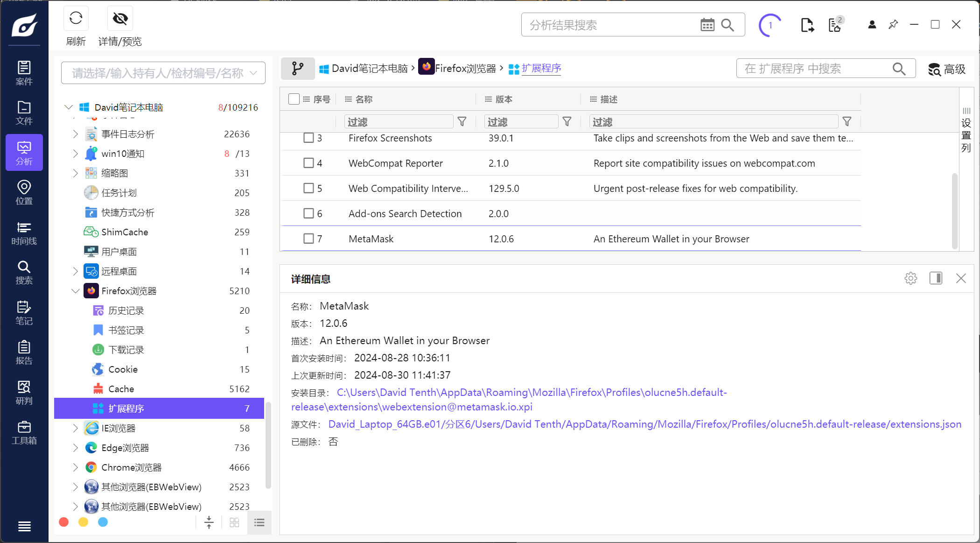Click the detail panel settings gear
The width and height of the screenshot is (980, 543).
910,278
